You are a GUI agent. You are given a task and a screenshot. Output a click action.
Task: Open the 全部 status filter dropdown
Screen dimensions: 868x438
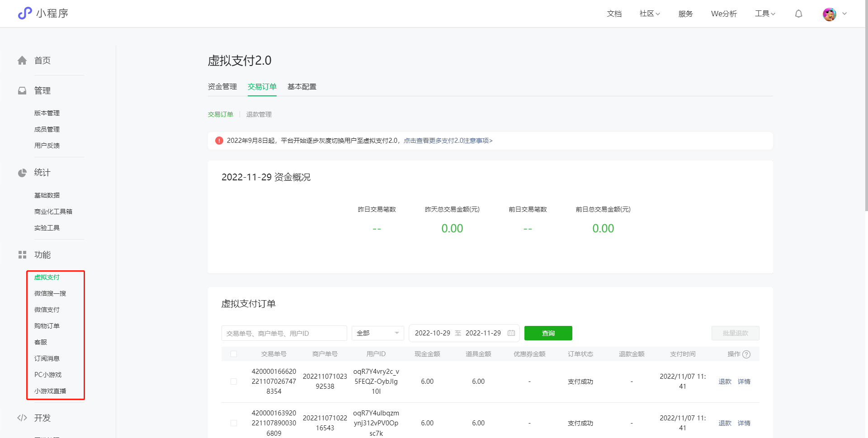378,333
